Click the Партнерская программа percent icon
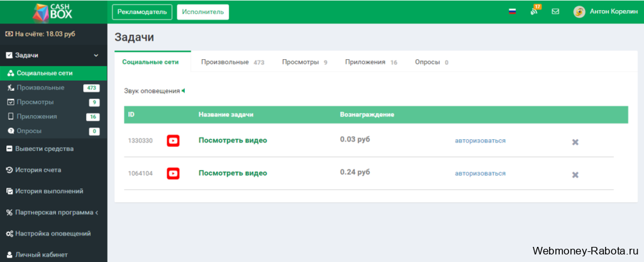Viewport: 644px width, 262px height. [x=9, y=213]
